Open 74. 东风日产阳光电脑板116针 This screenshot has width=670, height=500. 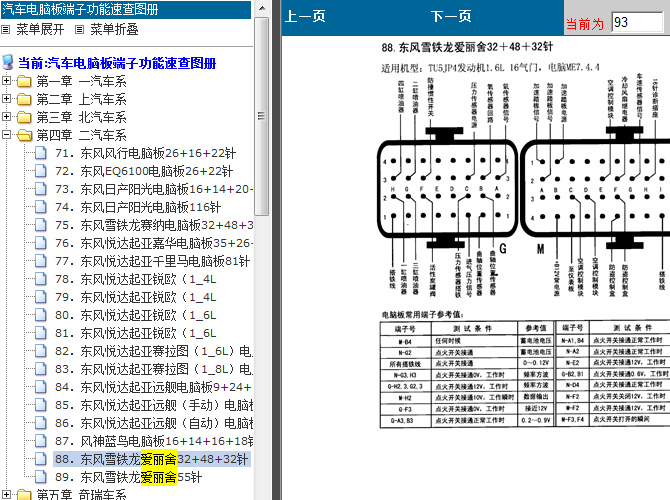(138, 207)
